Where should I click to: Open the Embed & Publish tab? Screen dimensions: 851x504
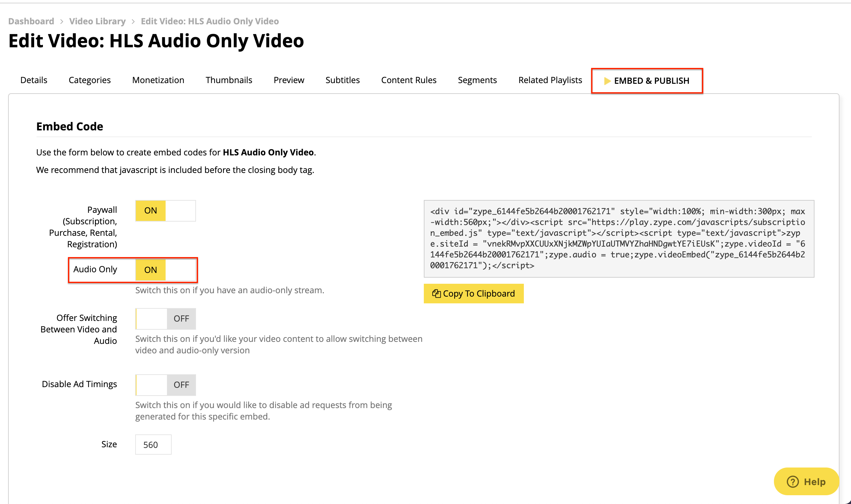(647, 81)
